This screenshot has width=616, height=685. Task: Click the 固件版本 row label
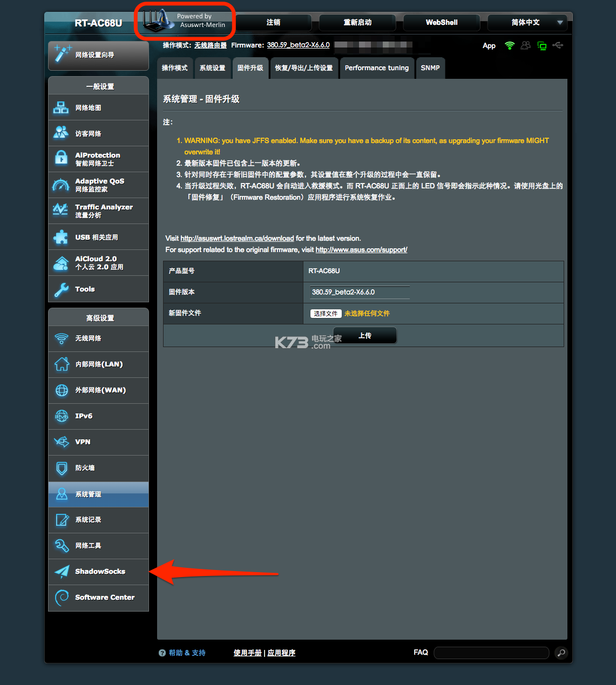point(181,292)
